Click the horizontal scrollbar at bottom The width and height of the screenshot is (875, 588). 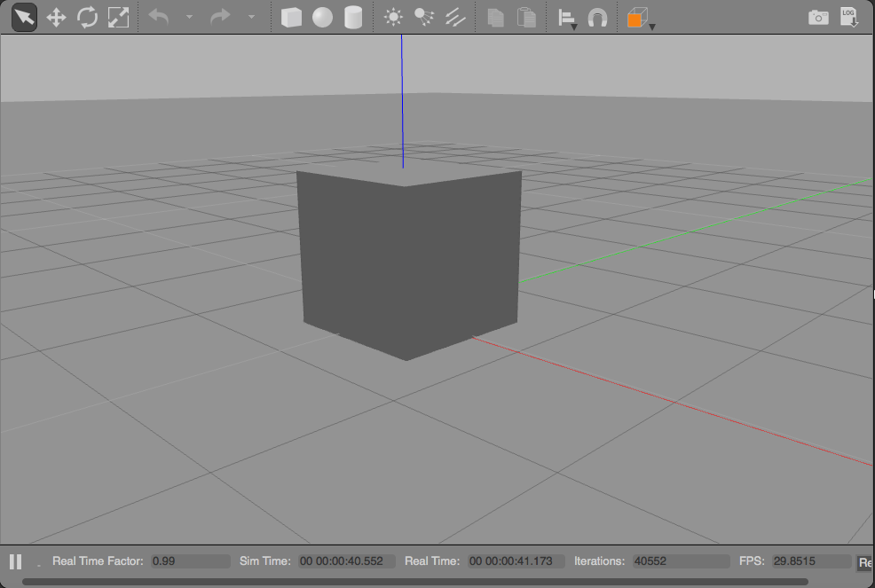[x=415, y=582]
